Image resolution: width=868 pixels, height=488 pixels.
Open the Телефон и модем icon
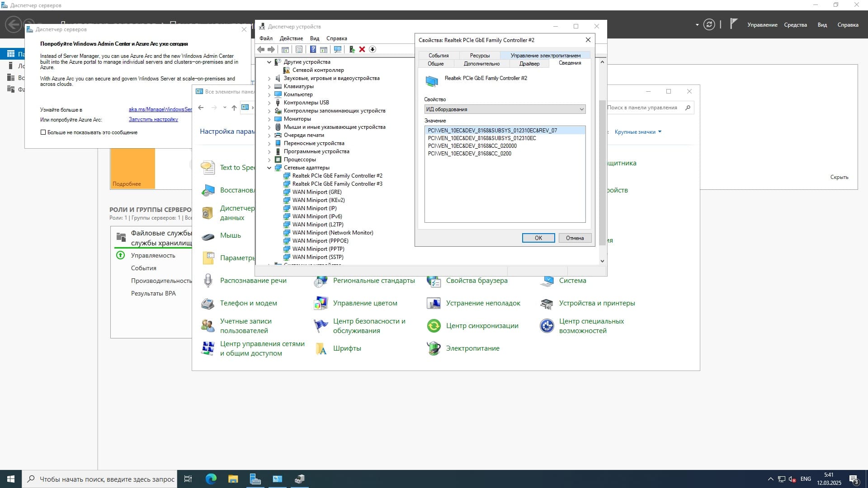[208, 303]
